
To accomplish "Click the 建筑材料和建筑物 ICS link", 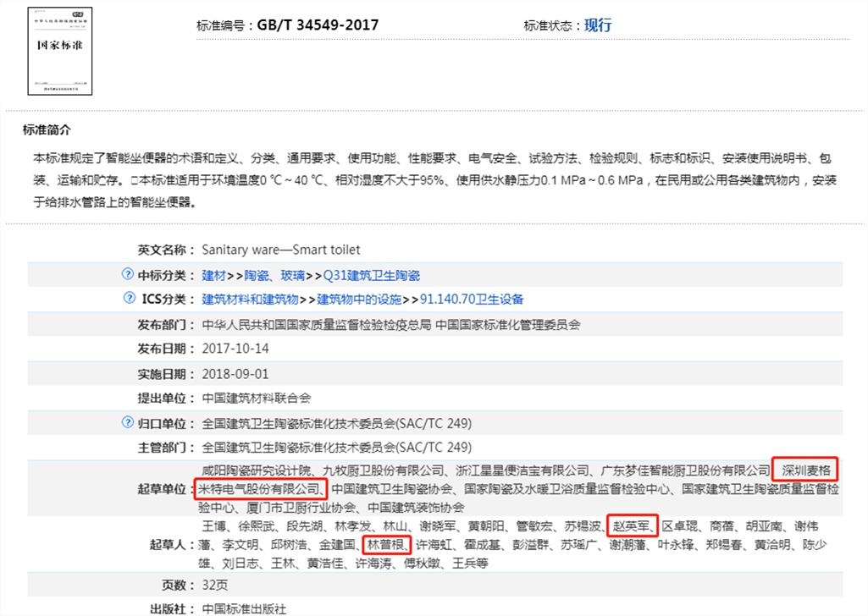I will point(250,300).
